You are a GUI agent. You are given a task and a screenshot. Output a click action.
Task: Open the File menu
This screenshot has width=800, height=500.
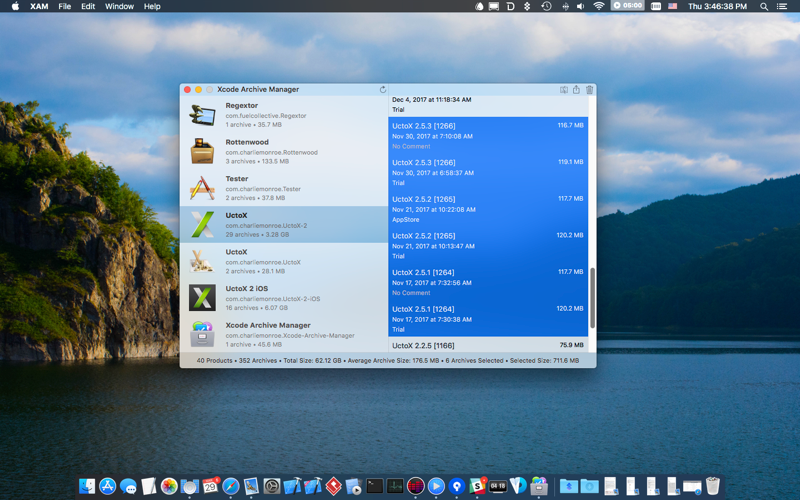65,6
